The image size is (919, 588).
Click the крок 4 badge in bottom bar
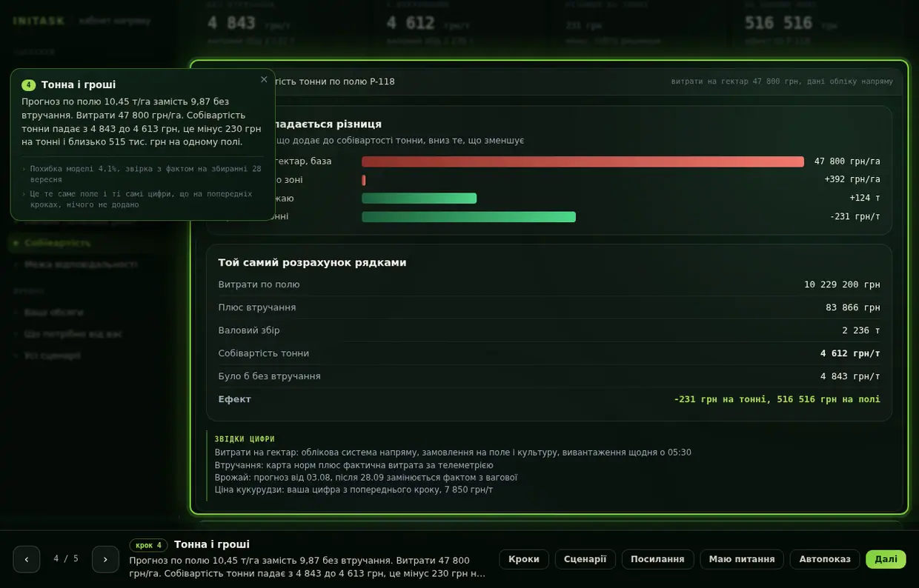[148, 545]
